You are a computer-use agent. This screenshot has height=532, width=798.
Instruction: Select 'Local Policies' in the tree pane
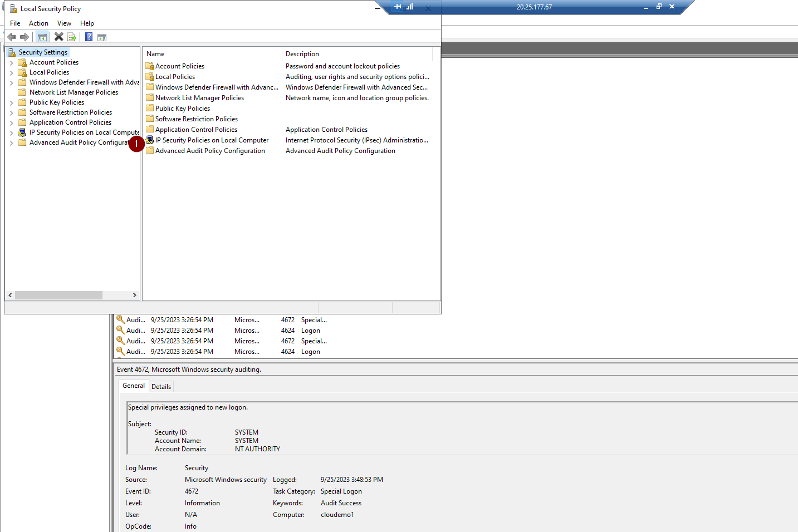coord(49,72)
